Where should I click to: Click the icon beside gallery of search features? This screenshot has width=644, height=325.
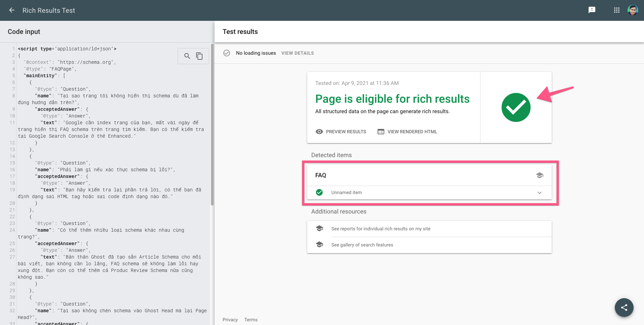(x=319, y=245)
